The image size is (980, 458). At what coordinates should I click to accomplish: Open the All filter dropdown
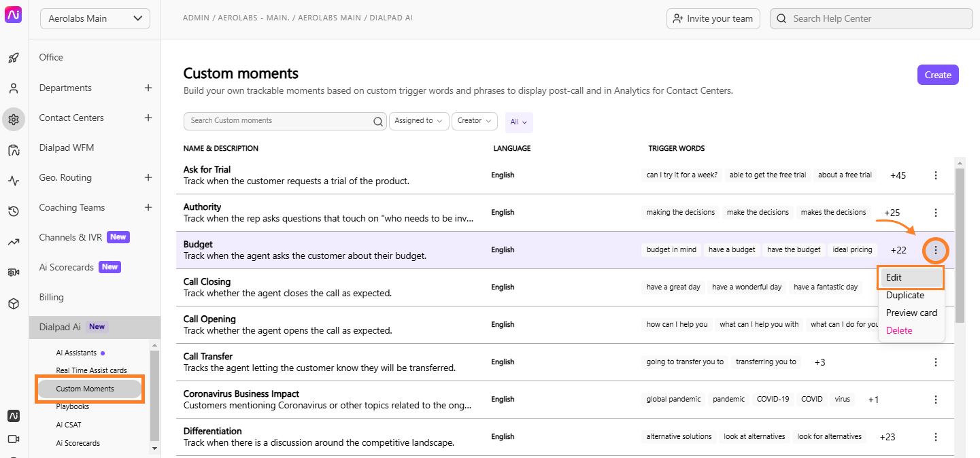519,122
